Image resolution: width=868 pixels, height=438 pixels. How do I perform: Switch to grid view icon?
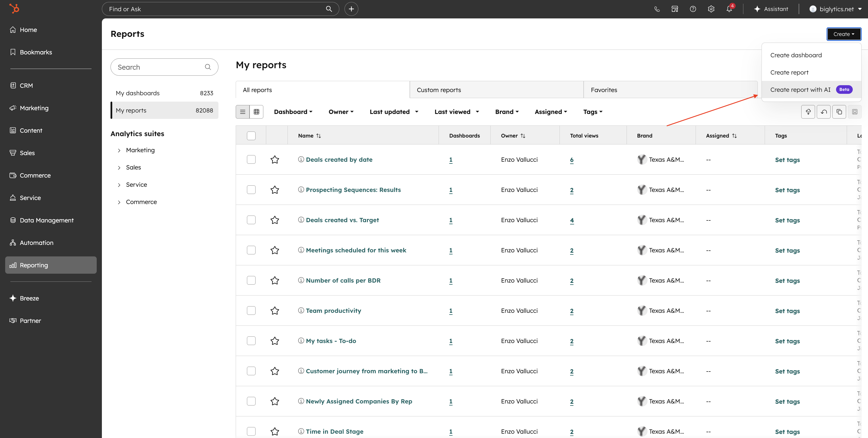click(x=256, y=112)
